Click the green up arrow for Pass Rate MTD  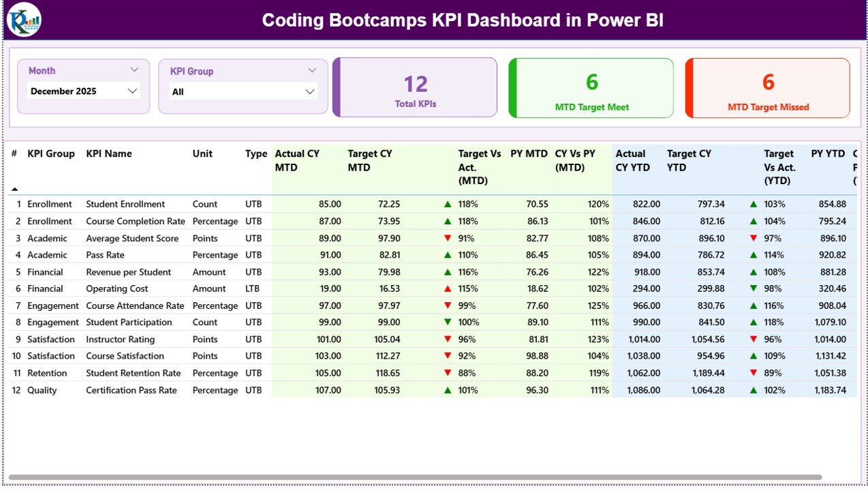point(447,255)
